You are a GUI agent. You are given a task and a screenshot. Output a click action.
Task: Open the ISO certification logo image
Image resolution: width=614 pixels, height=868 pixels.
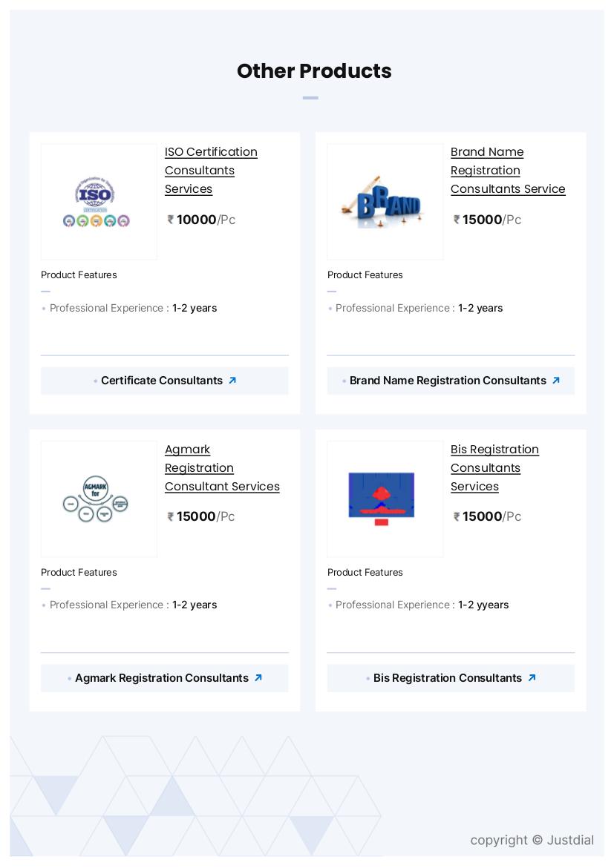tap(99, 202)
